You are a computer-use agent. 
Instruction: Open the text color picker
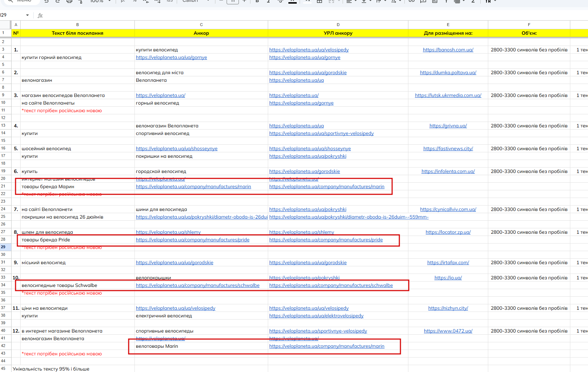292,1
